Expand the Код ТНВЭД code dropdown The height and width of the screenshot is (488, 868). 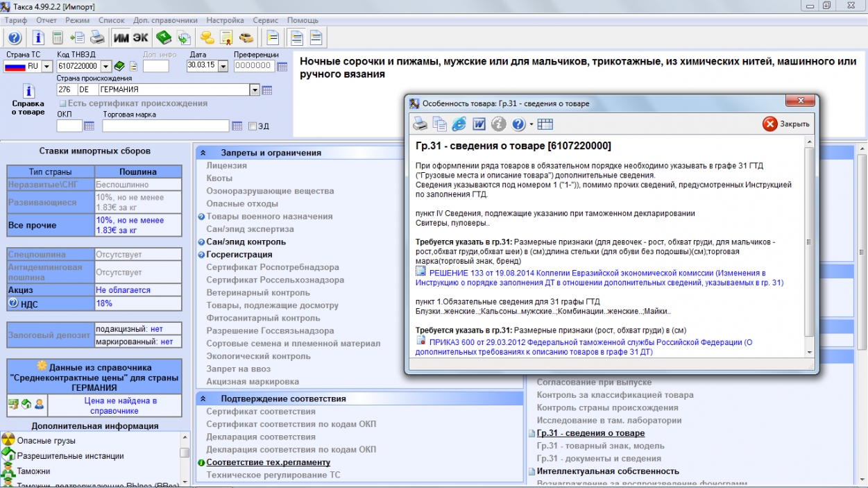tap(106, 67)
